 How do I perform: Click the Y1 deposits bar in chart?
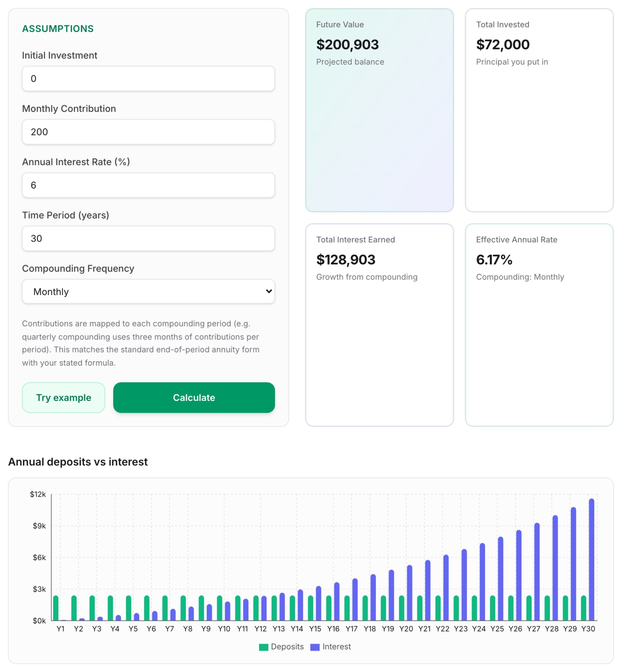(56, 608)
